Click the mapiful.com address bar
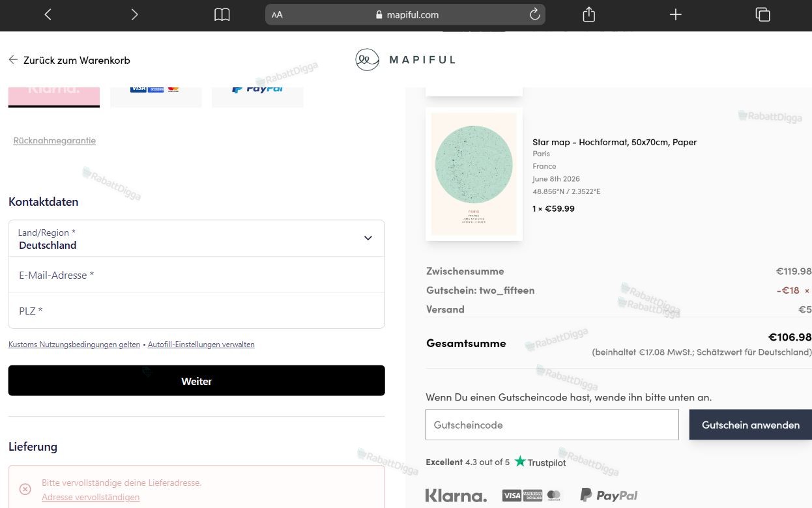The height and width of the screenshot is (508, 812). pos(405,14)
